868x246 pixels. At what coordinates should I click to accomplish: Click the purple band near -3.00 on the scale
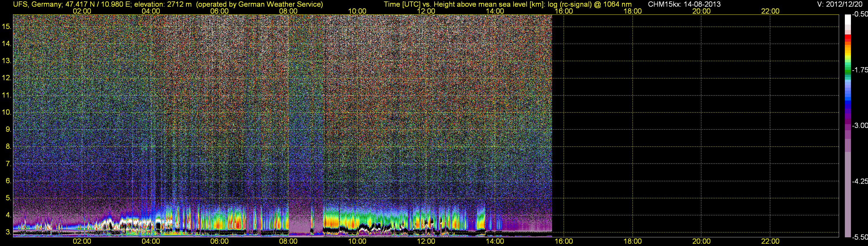pos(848,126)
